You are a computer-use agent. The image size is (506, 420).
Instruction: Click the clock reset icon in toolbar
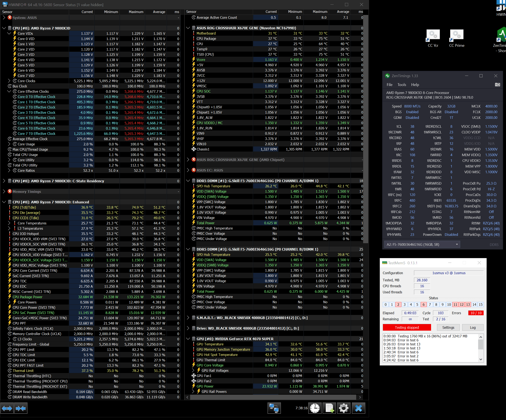tap(315, 408)
